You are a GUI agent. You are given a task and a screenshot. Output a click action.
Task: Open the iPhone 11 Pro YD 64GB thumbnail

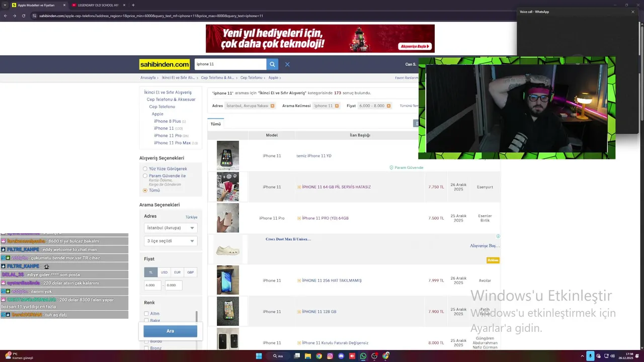228,218
